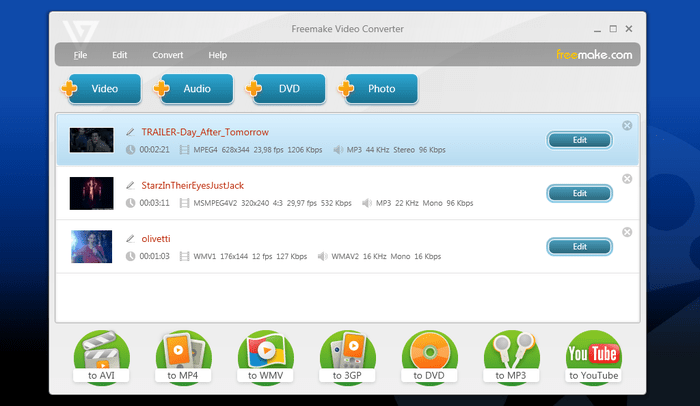Viewport: 700px width, 406px height.
Task: Select the TRAILER-Day_After_Tomorrow thumbnail
Action: [92, 140]
